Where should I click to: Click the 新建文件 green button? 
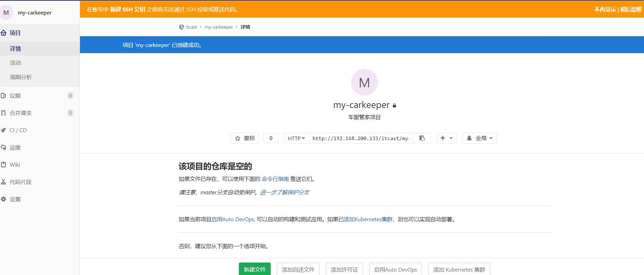point(255,269)
